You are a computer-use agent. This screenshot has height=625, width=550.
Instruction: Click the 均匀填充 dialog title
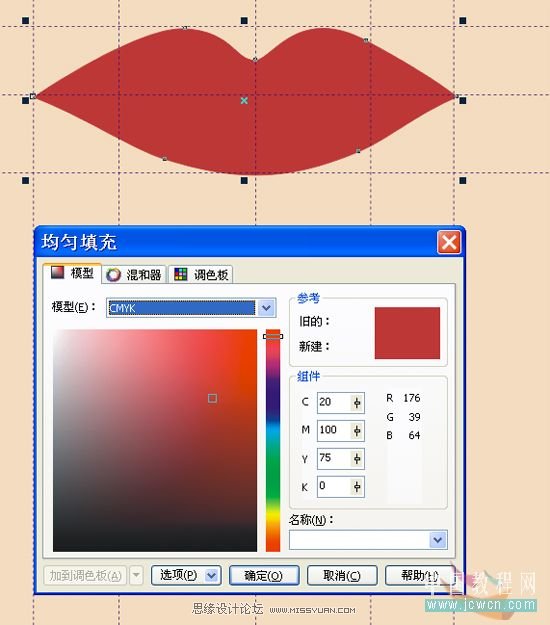[79, 242]
